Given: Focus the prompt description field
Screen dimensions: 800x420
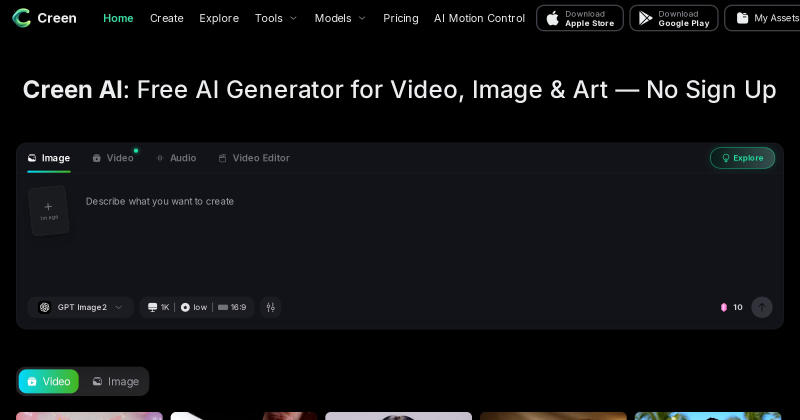Looking at the screenshot, I should [426, 202].
